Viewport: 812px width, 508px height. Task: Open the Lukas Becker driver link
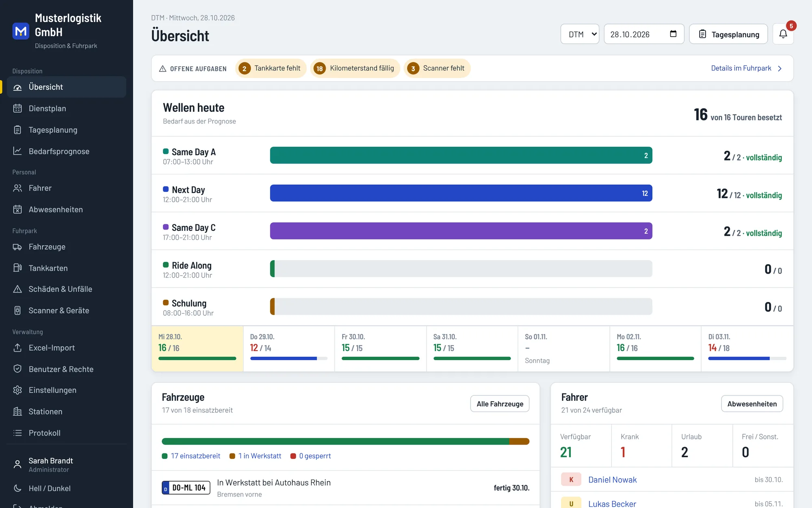(612, 504)
